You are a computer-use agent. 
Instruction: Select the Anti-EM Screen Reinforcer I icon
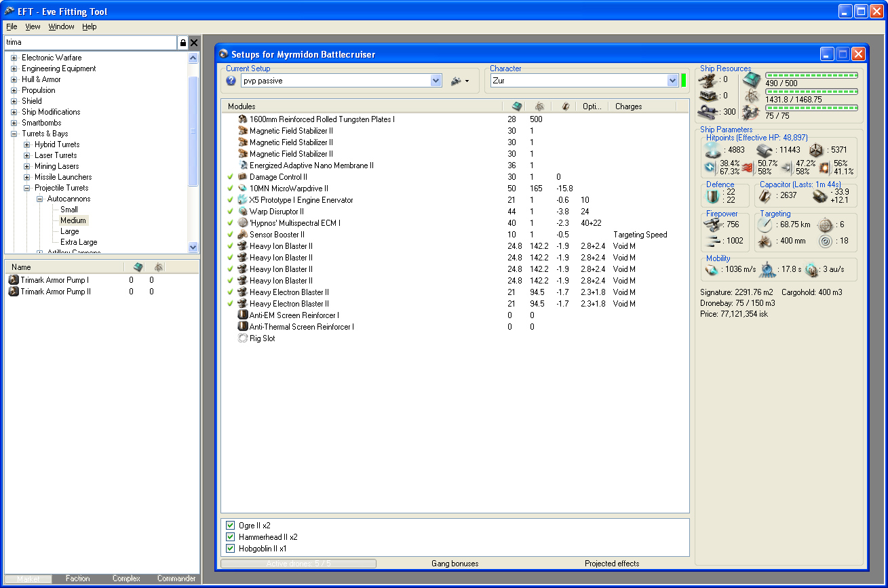[x=243, y=315]
